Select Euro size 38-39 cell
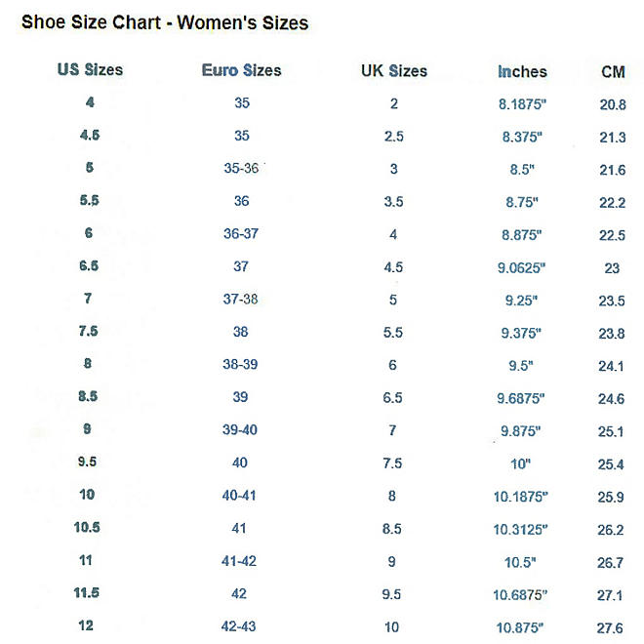Viewport: 644px width, 644px height. point(241,365)
